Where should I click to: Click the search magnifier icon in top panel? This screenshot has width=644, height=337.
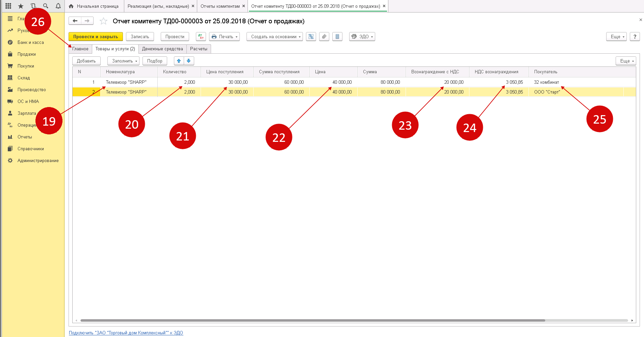tap(46, 6)
